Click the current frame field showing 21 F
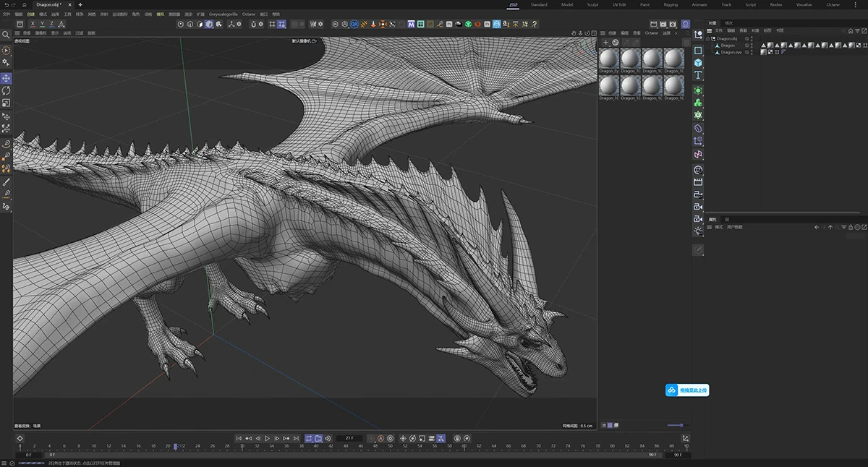The width and height of the screenshot is (868, 467). [x=349, y=438]
